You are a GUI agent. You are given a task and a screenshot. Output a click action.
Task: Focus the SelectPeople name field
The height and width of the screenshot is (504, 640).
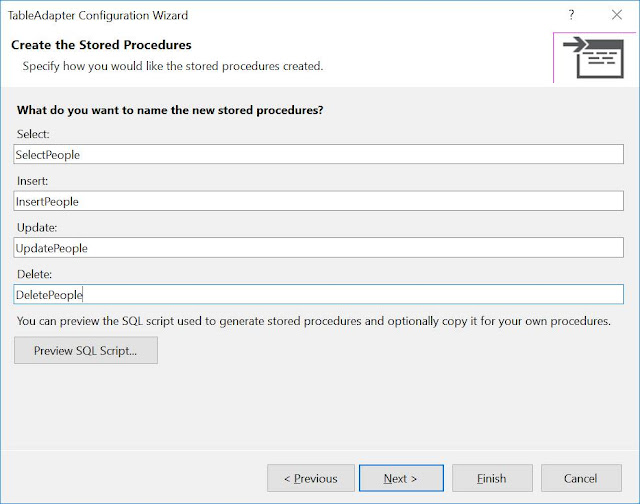pos(320,155)
